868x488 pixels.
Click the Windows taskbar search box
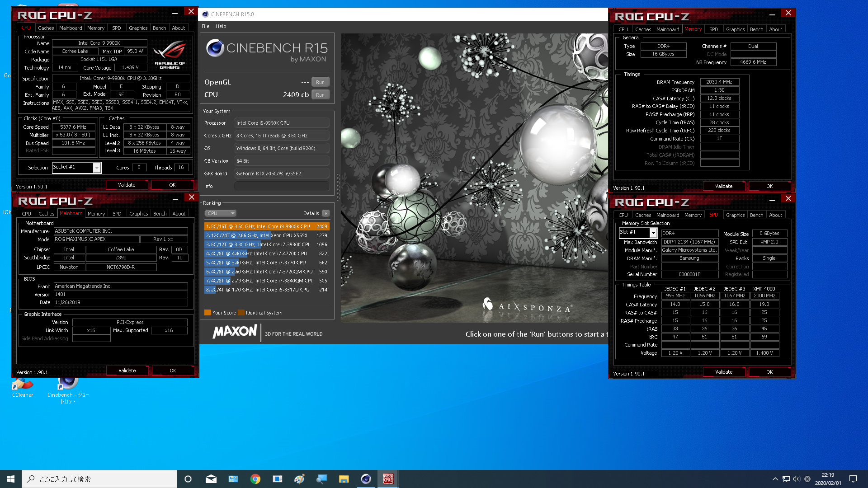pyautogui.click(x=99, y=479)
